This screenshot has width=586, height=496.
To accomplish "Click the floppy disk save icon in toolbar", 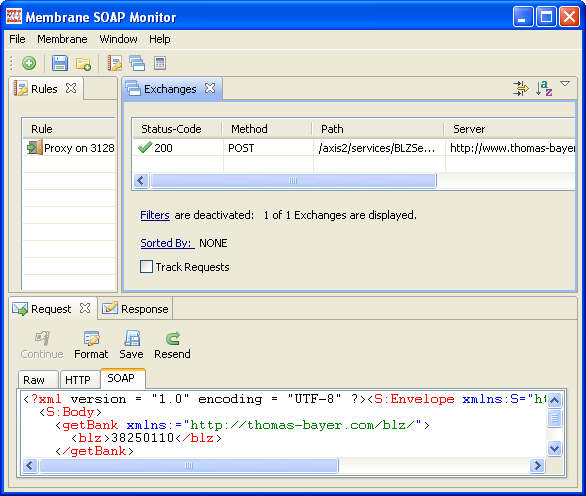I will click(x=59, y=63).
